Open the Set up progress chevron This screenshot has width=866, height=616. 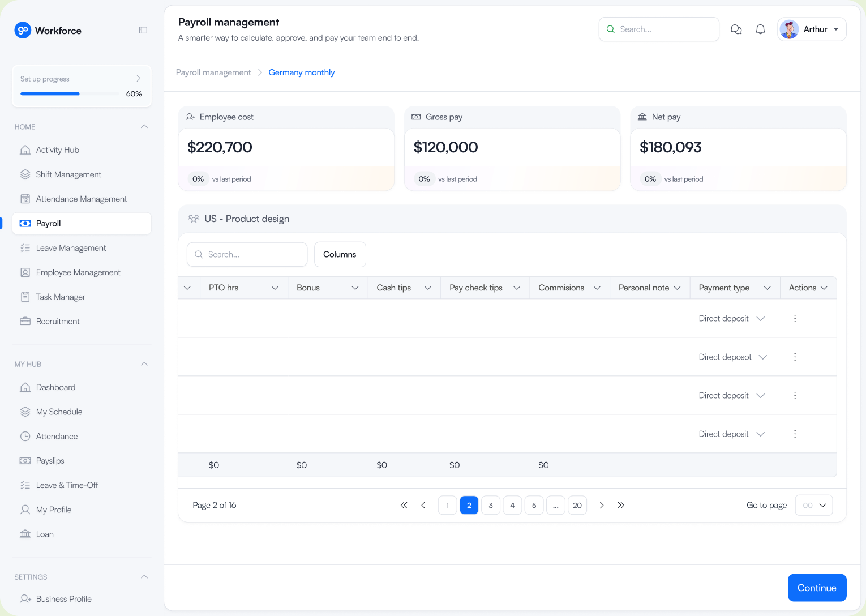(x=139, y=78)
